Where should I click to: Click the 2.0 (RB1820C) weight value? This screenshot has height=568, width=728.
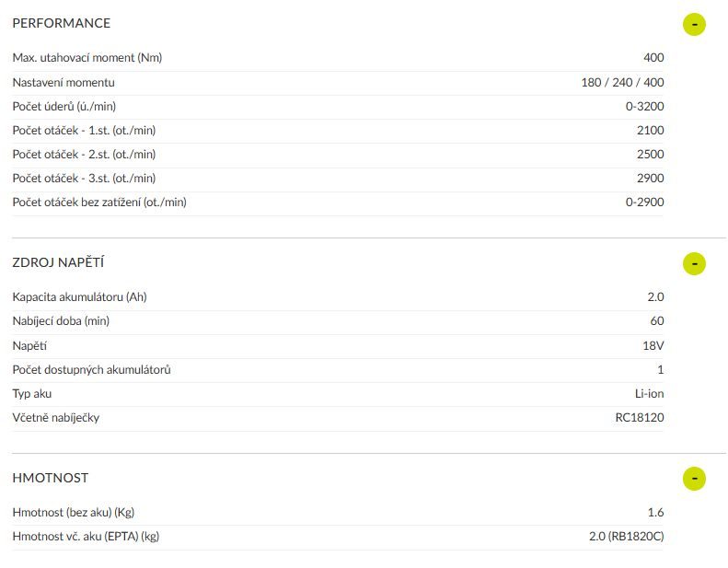[x=626, y=536]
